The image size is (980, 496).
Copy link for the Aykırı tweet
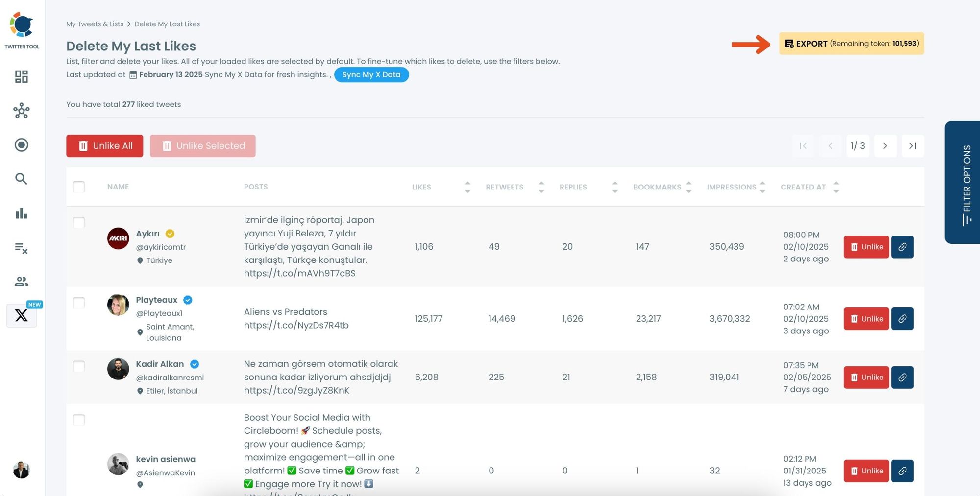902,247
